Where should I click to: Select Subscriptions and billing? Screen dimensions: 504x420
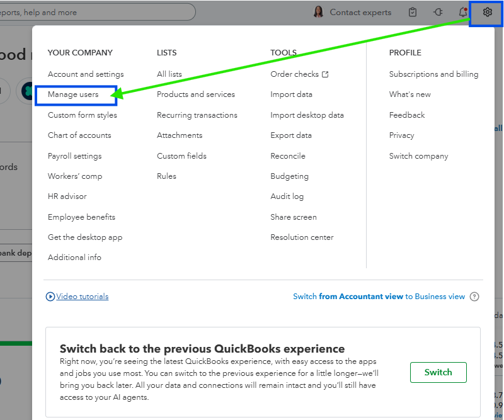click(433, 74)
